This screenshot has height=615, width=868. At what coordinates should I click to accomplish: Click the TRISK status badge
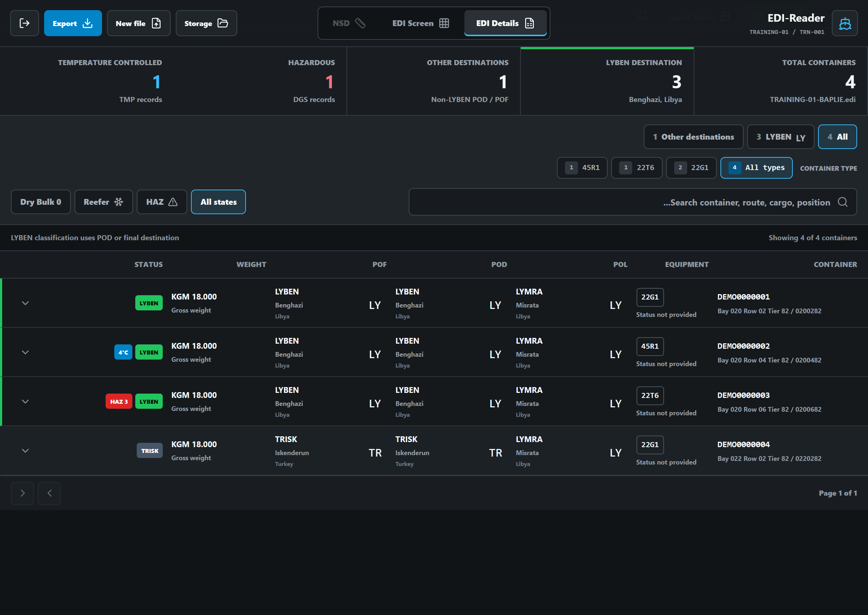click(x=149, y=451)
